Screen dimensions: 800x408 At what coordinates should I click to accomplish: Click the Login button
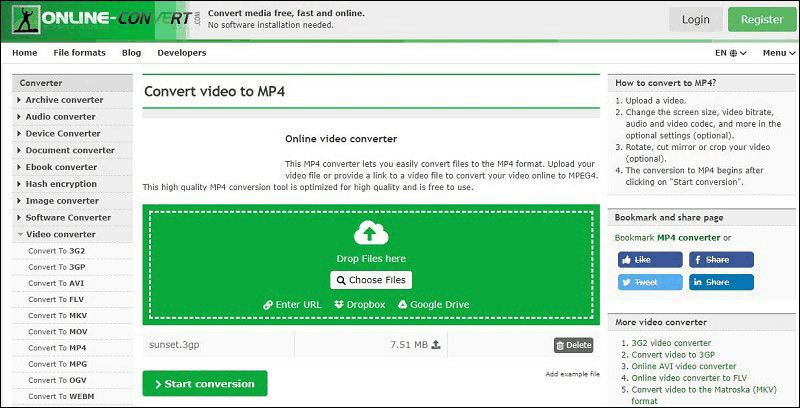(x=696, y=19)
